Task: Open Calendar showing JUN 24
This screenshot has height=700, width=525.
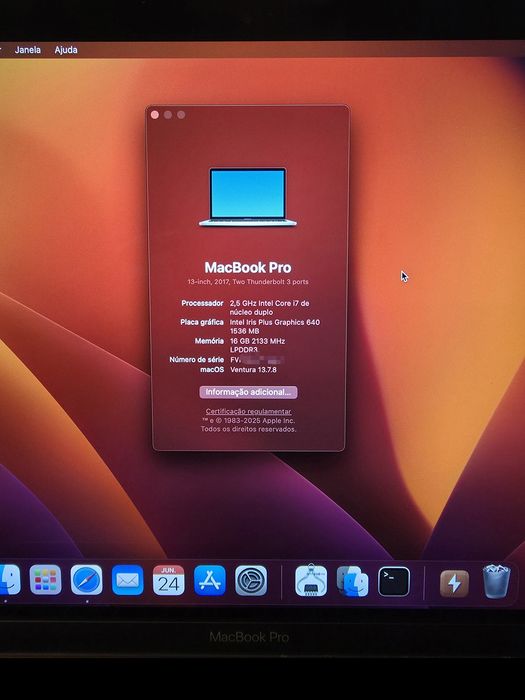Action: pos(168,580)
